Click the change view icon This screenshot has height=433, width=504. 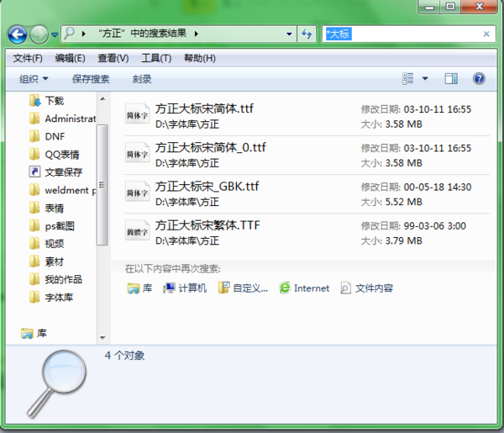(x=408, y=78)
